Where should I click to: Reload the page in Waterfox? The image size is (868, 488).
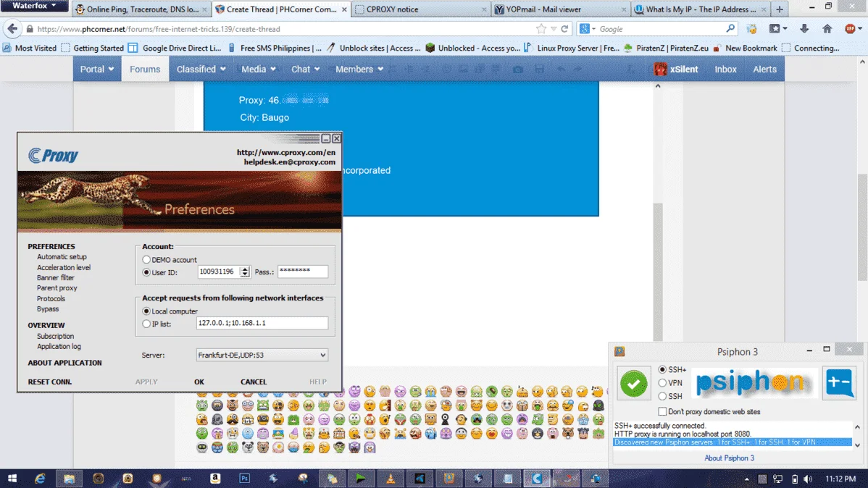pyautogui.click(x=564, y=29)
